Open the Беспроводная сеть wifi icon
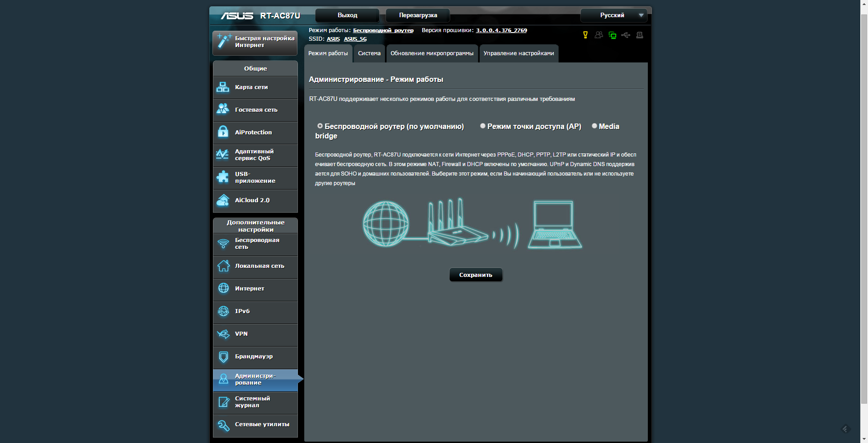The image size is (868, 443). pos(223,243)
